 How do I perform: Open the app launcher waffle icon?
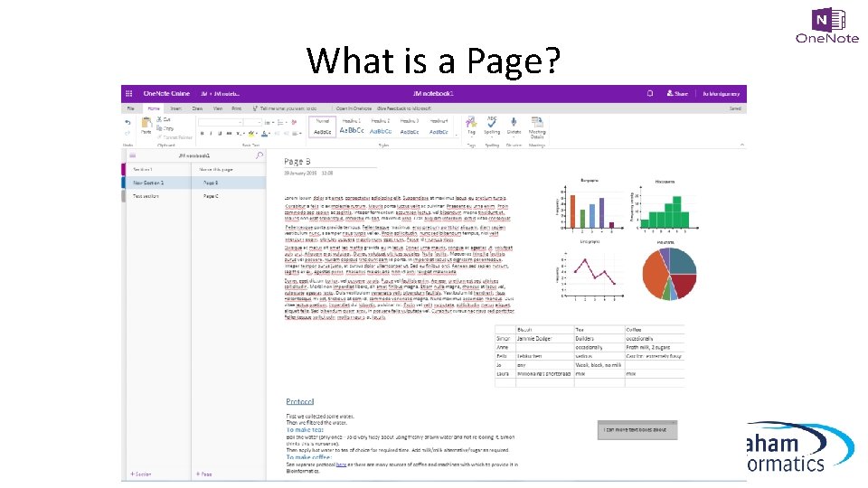[x=129, y=93]
